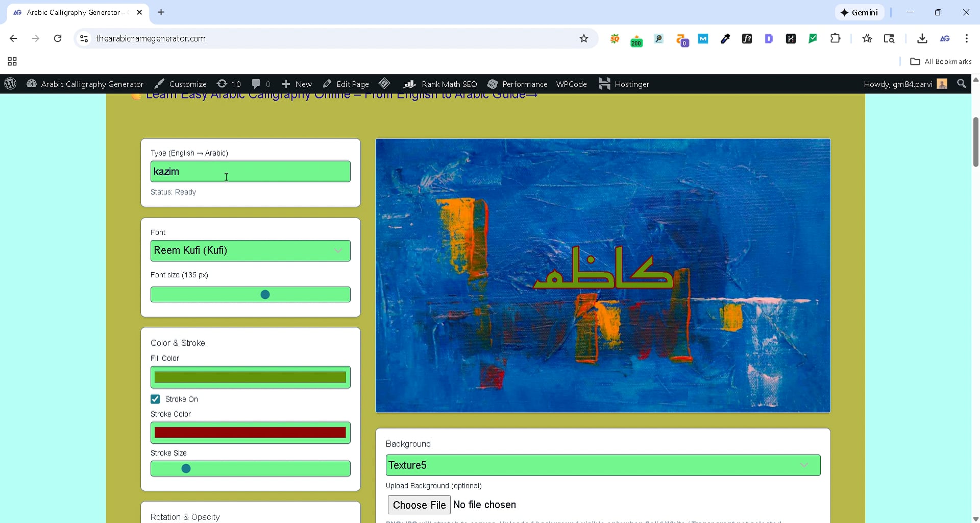Viewport: 980px width, 523px height.
Task: Open Gemini from the title bar
Action: (860, 12)
